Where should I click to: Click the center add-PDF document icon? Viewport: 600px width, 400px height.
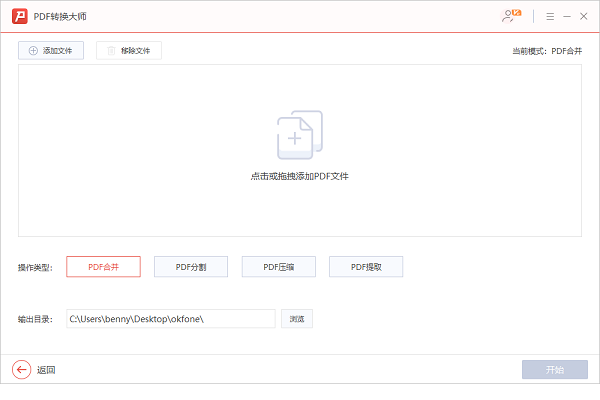pos(299,134)
